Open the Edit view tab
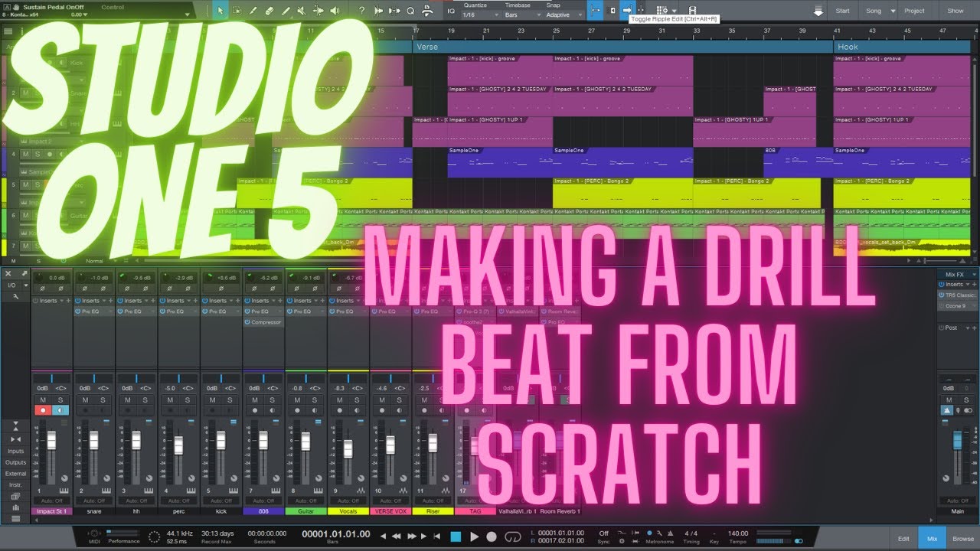980x551 pixels. pyautogui.click(x=903, y=539)
